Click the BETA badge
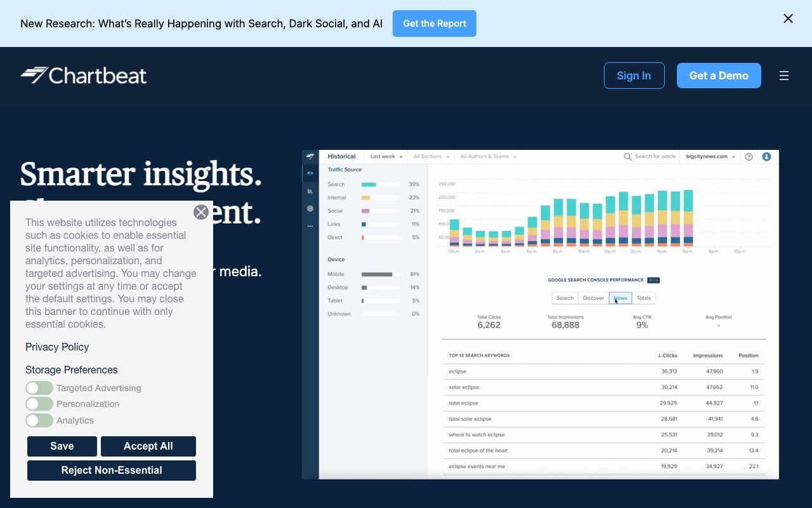Viewport: 812px width, 508px height. point(653,280)
